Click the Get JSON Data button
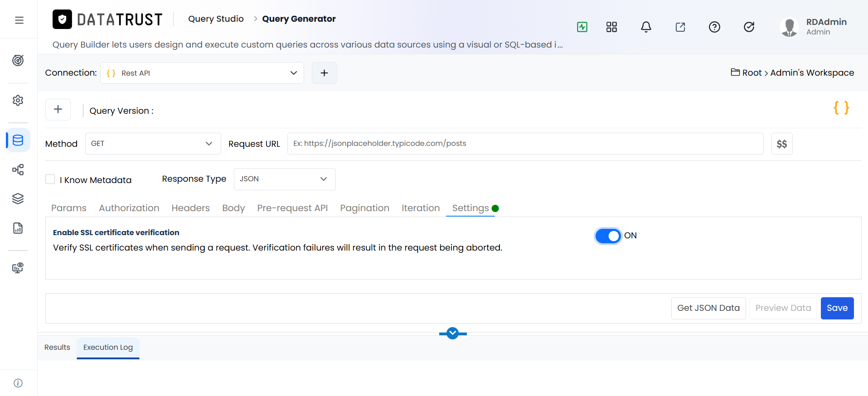 pyautogui.click(x=708, y=308)
